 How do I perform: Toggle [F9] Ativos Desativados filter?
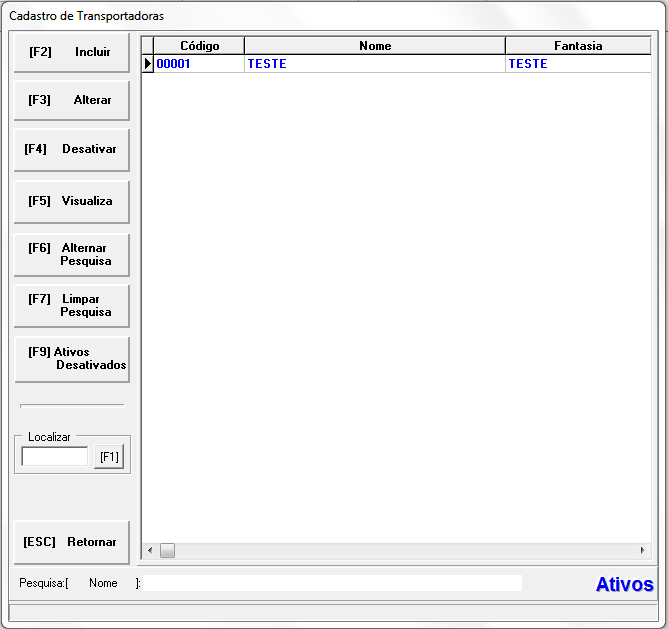point(71,359)
